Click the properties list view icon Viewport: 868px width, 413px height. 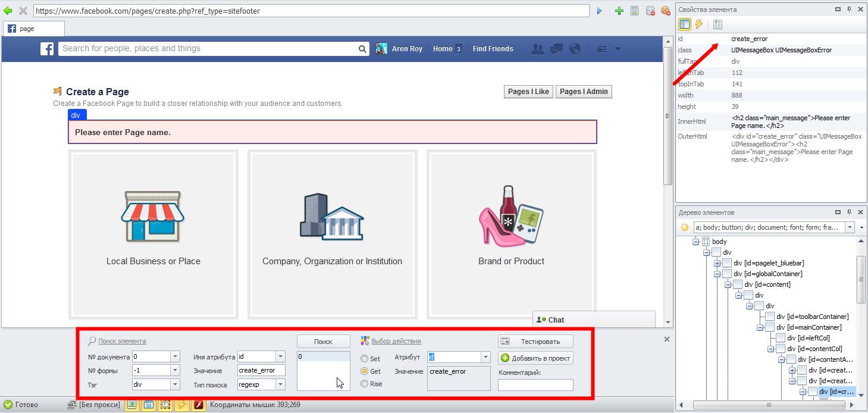point(684,24)
